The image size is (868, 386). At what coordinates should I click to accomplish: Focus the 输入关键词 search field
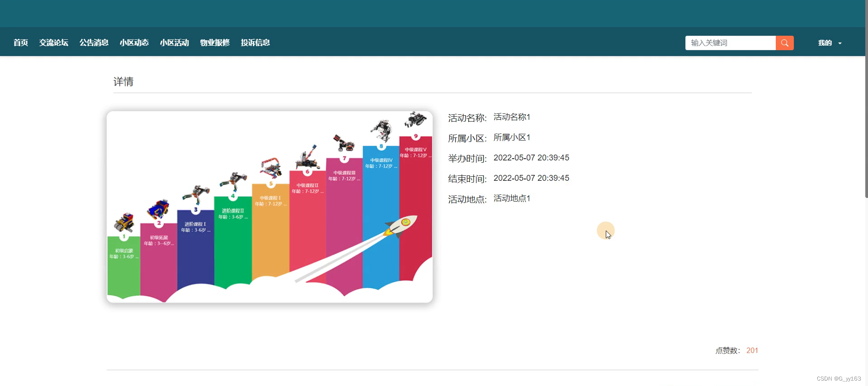731,43
